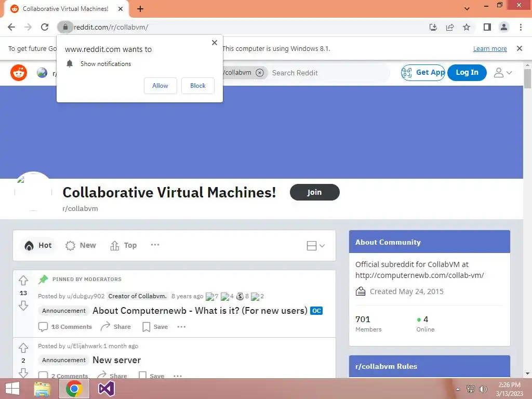532x399 pixels.
Task: Click the OC tag on pinned post
Action: [x=316, y=311]
